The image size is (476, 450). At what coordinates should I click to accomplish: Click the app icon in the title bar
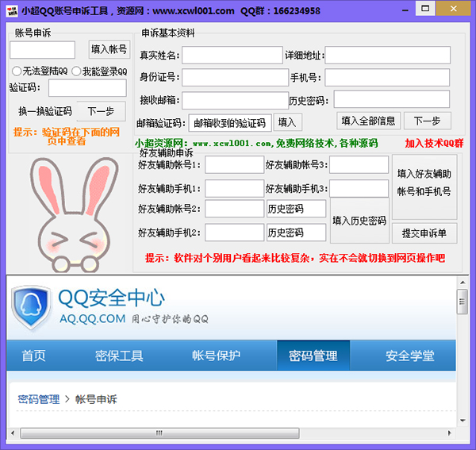pyautogui.click(x=11, y=10)
